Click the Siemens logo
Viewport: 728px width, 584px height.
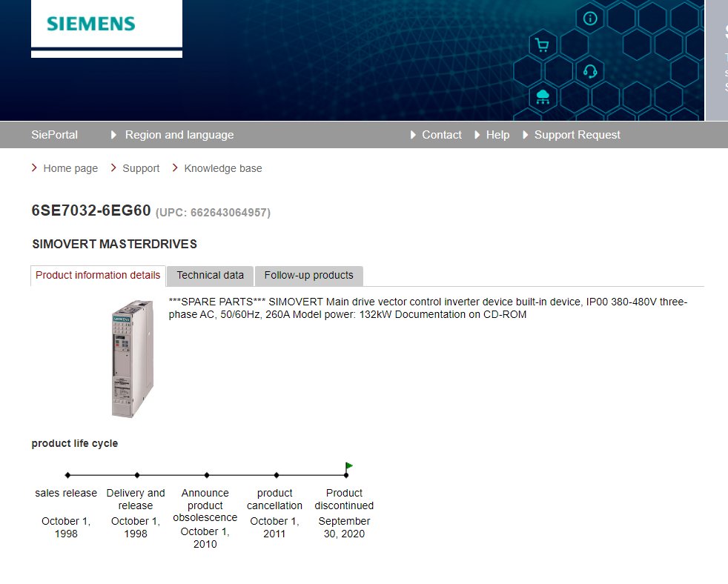click(x=91, y=24)
